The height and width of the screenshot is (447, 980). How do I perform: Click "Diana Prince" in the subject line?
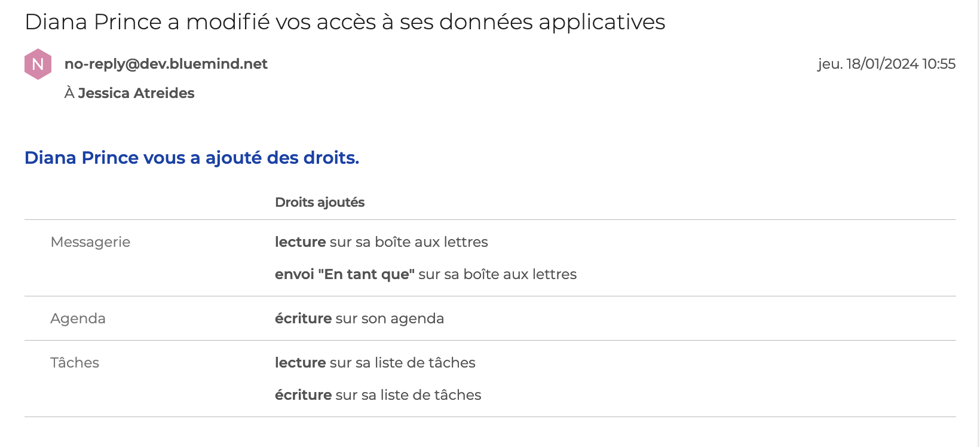tap(93, 22)
